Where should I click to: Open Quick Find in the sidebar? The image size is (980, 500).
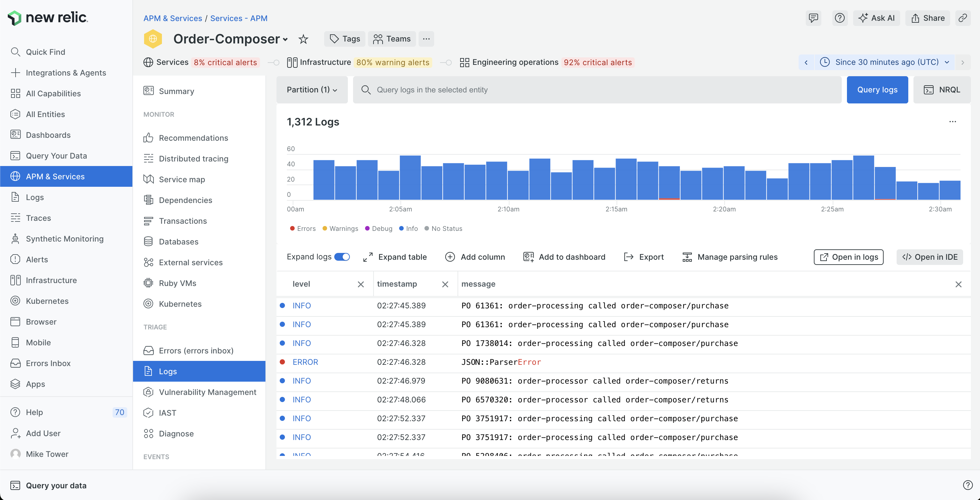point(46,52)
